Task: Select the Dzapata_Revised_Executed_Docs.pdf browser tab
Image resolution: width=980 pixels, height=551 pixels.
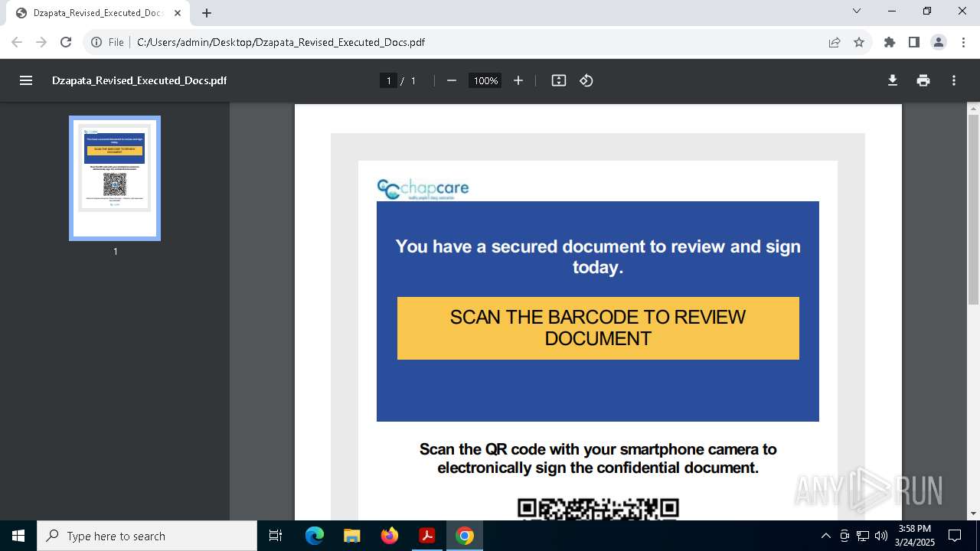Action: point(98,13)
